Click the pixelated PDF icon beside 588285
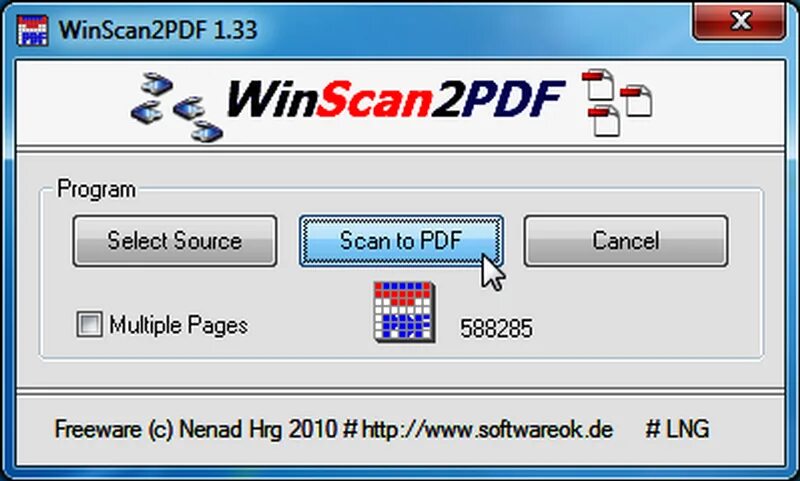This screenshot has height=481, width=800. [404, 312]
